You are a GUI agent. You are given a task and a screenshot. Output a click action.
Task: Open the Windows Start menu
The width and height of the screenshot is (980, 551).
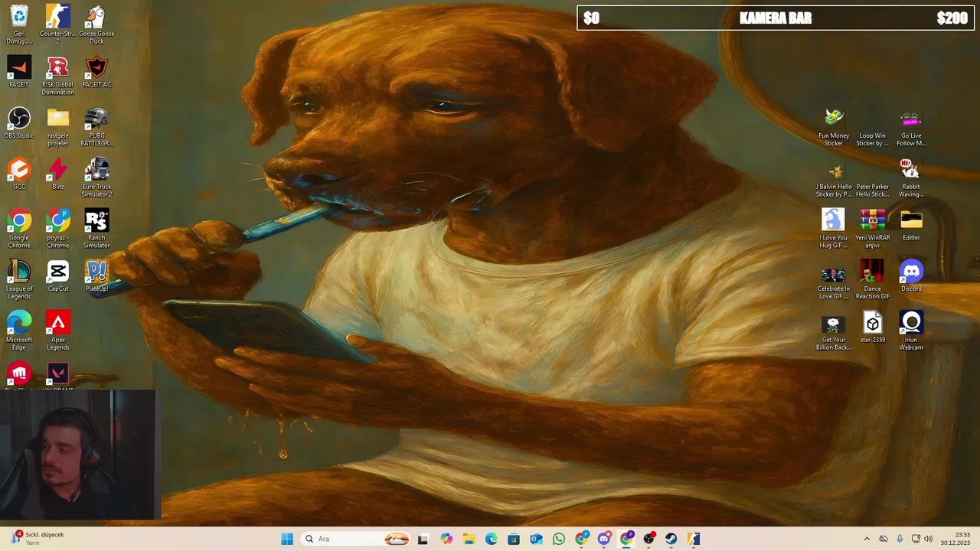[287, 539]
